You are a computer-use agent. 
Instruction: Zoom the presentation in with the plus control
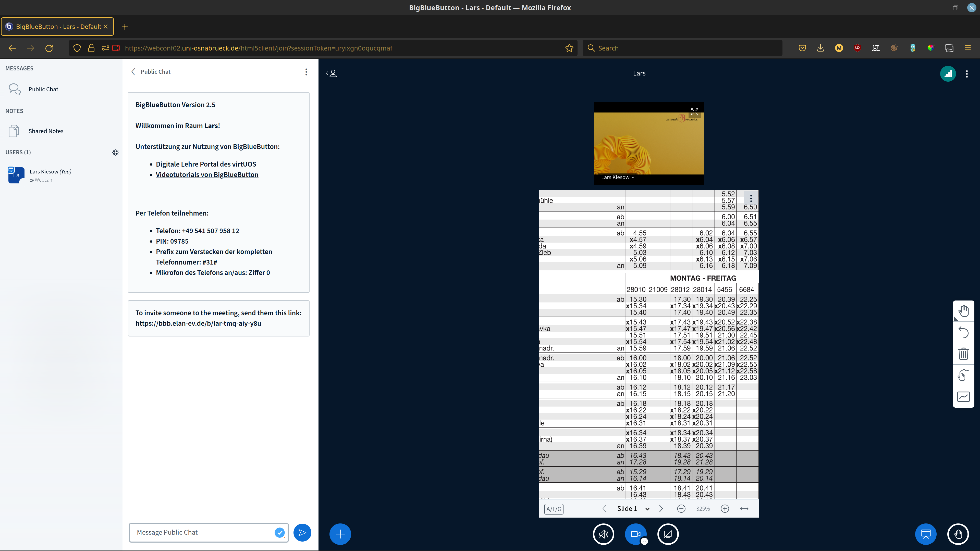[x=725, y=508]
